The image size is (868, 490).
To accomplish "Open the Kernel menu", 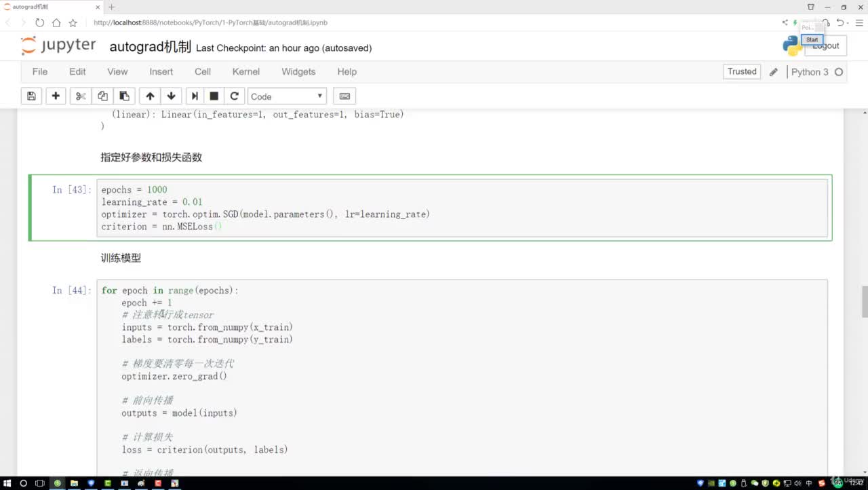I will 246,71.
